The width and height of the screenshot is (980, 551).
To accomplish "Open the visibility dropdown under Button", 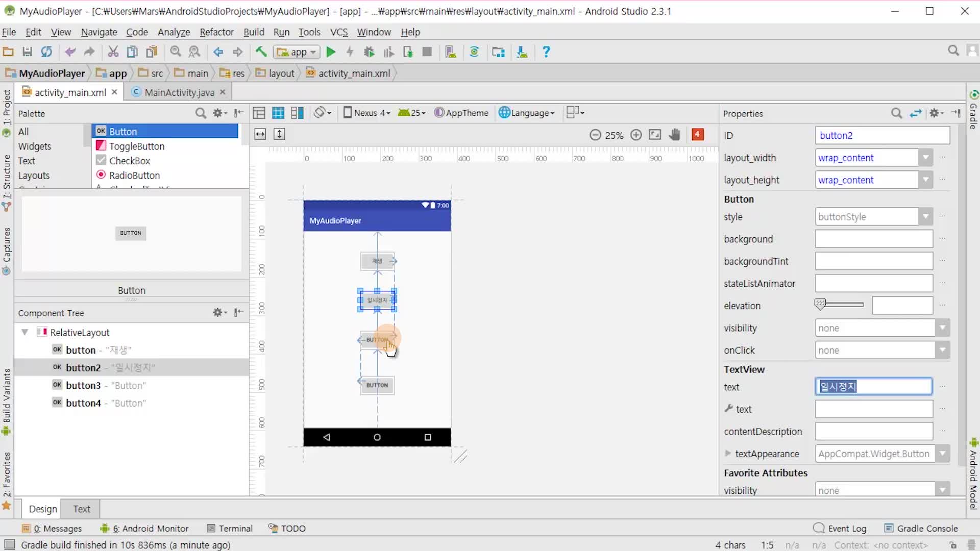I will 943,328.
